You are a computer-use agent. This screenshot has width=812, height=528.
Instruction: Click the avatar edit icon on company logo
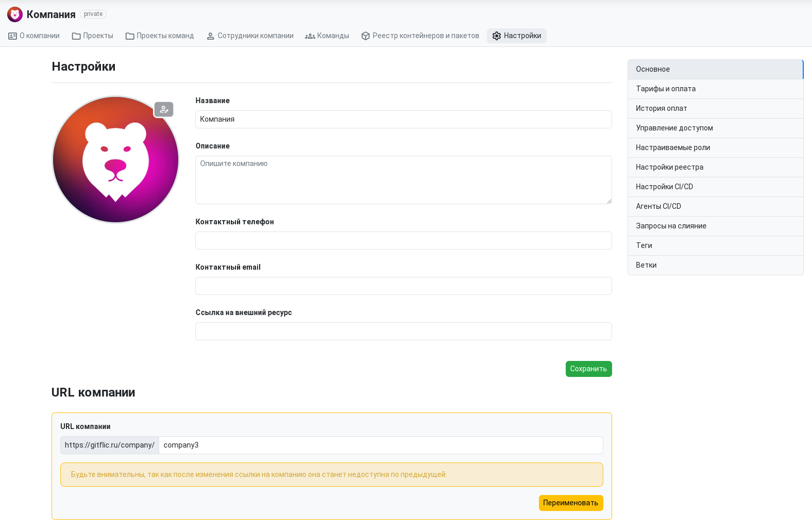pyautogui.click(x=164, y=109)
